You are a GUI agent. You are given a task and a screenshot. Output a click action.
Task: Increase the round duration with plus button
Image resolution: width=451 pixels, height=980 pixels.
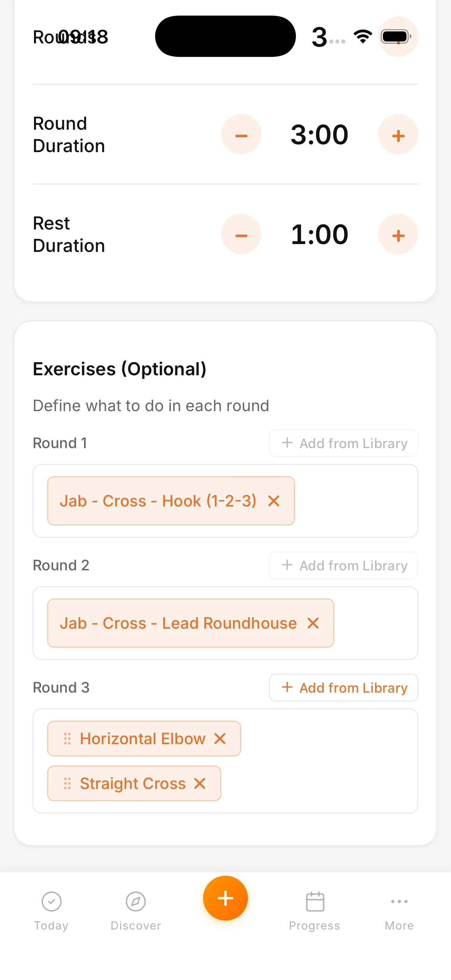coord(398,135)
